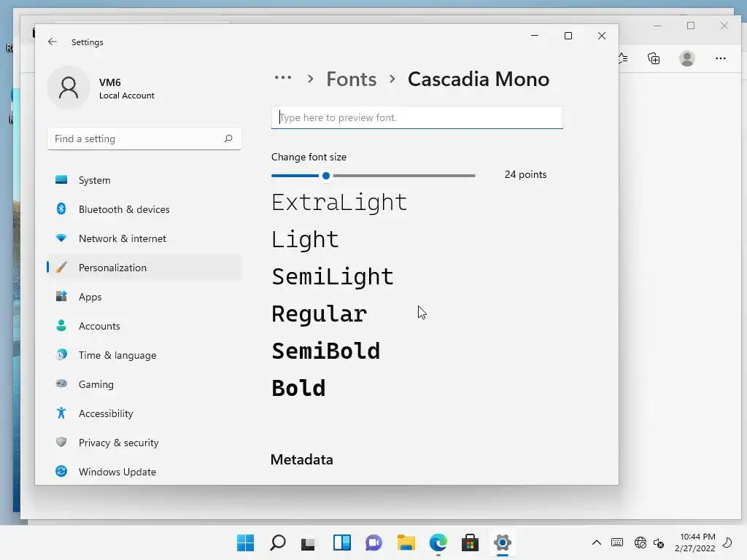Adjust the font size slider thumb
This screenshot has width=747, height=560.
326,176
